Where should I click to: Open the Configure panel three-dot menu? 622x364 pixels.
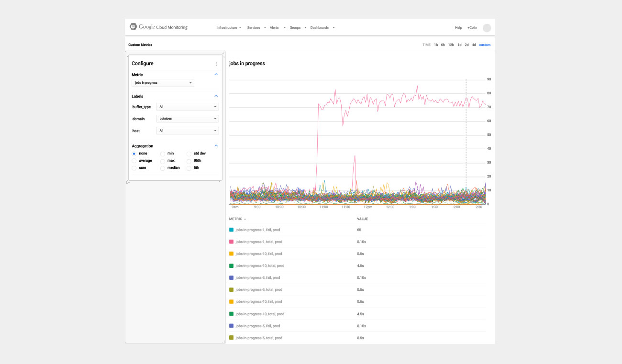216,64
